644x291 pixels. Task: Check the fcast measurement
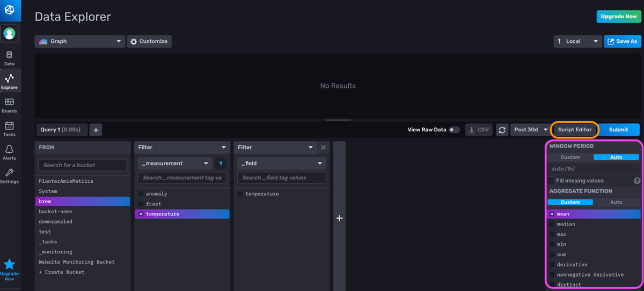point(141,204)
